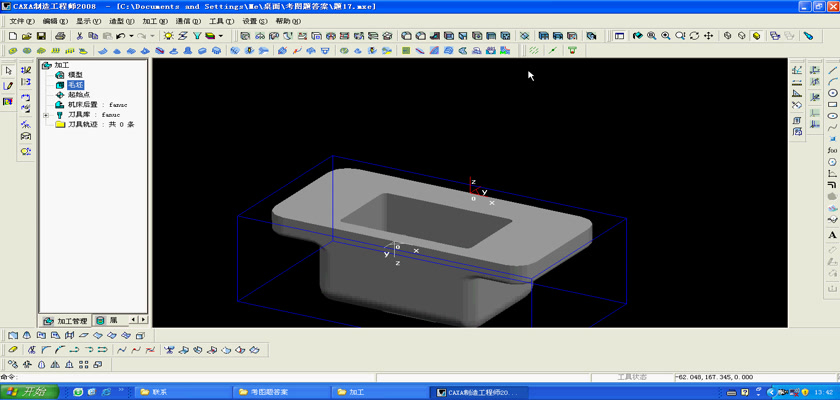Open 设置 menu

click(254, 21)
